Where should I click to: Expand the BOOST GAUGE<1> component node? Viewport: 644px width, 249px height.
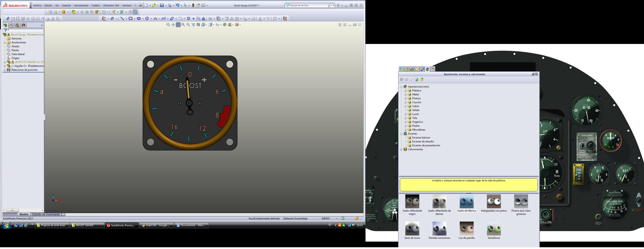[x=5, y=62]
